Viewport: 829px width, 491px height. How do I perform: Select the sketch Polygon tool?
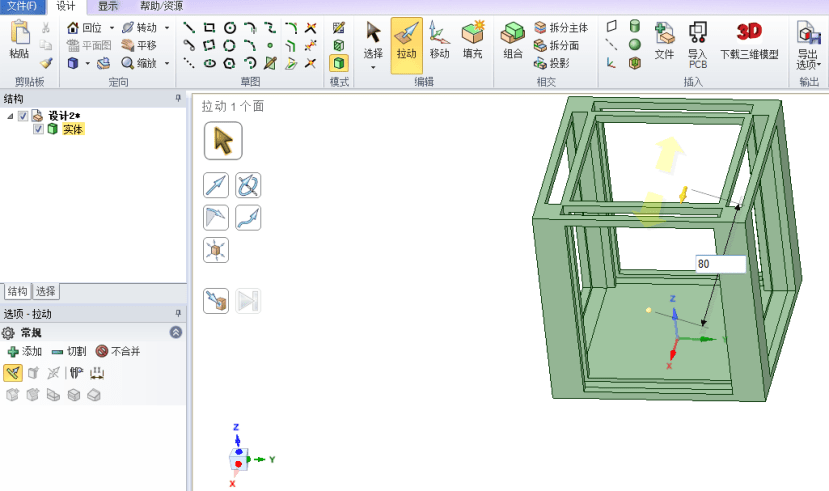coord(229,63)
